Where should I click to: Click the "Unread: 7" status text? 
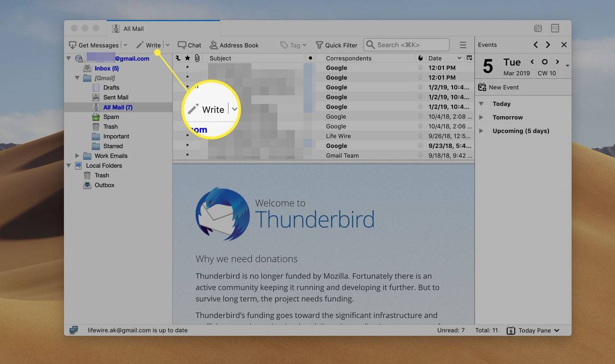[x=451, y=330]
